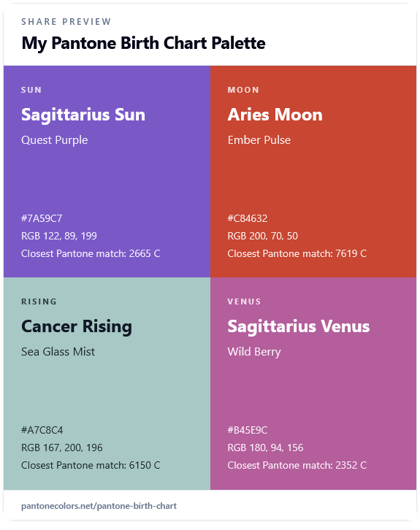Click the My Pantone Birth Chart Palette title
This screenshot has height=530, width=420.
(143, 43)
